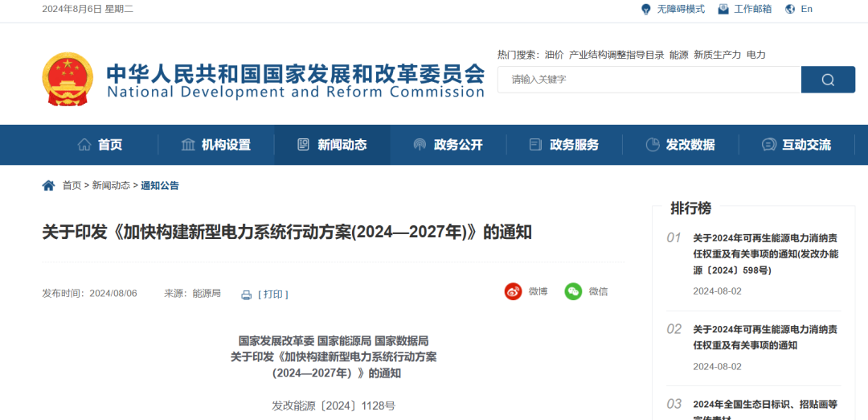
Task: Click the hot search term 新质生产力
Action: pos(718,55)
